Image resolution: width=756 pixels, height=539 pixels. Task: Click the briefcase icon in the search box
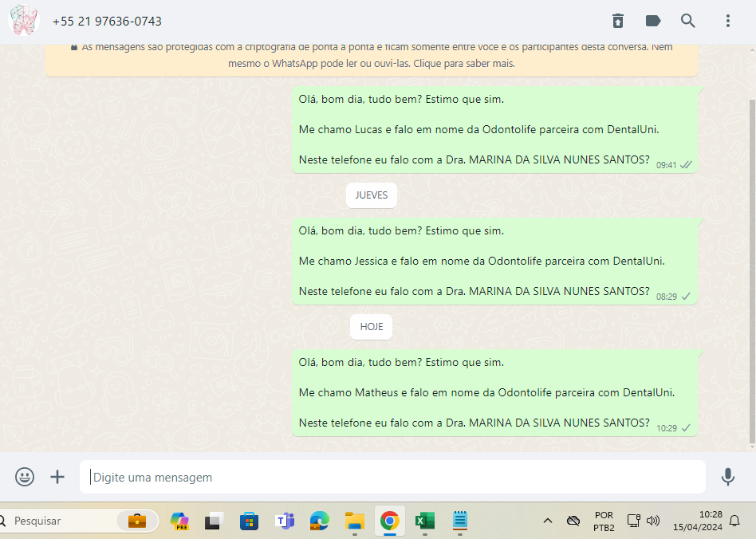[137, 521]
